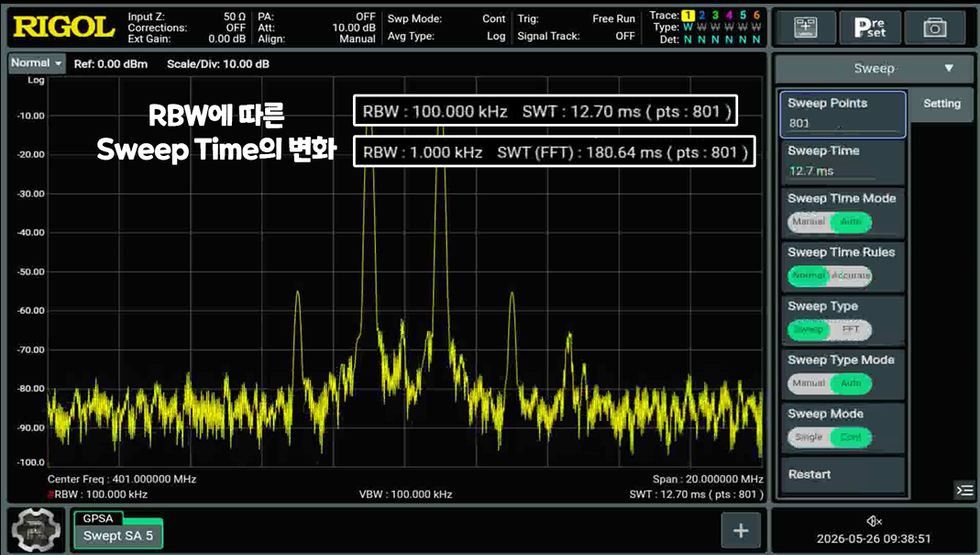Select trace 5 number indicator
The height and width of the screenshot is (555, 980).
click(743, 15)
